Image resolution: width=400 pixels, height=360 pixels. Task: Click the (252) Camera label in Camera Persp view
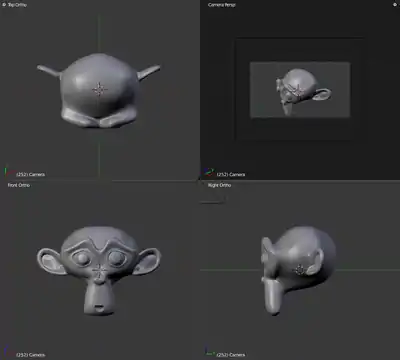coord(231,174)
